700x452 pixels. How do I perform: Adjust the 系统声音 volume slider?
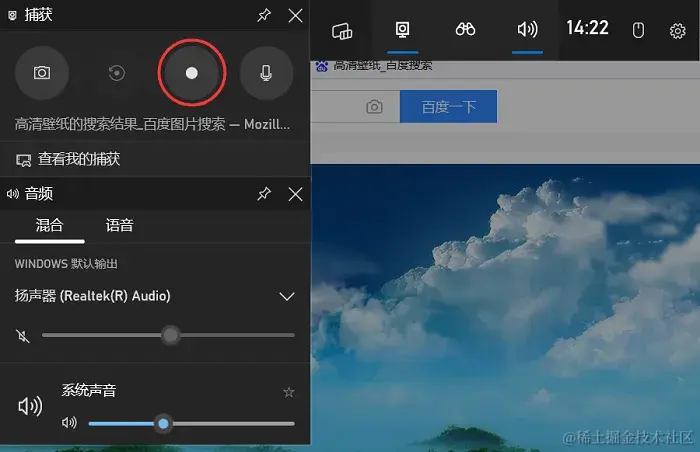tap(192, 423)
